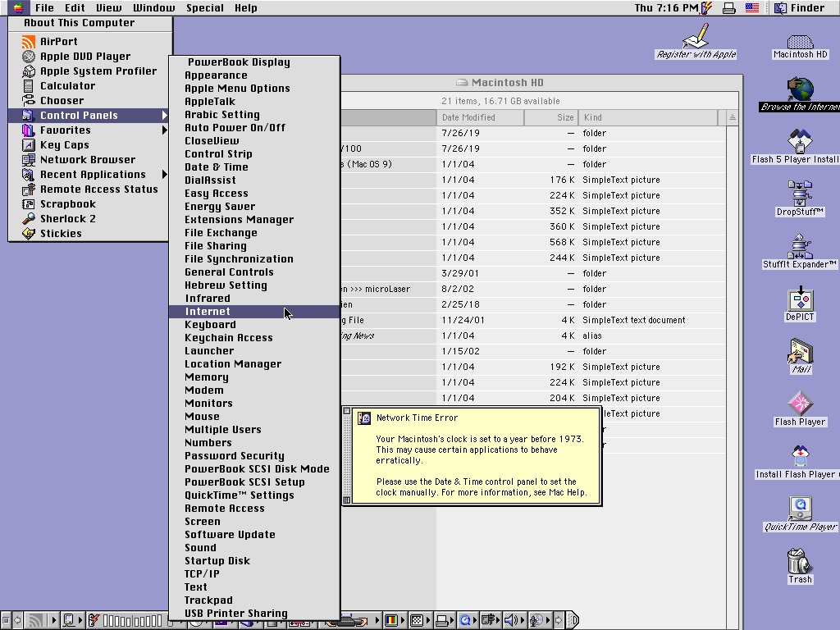The image size is (840, 630).
Task: Open the keyboard layout flag menu
Action: pos(752,8)
